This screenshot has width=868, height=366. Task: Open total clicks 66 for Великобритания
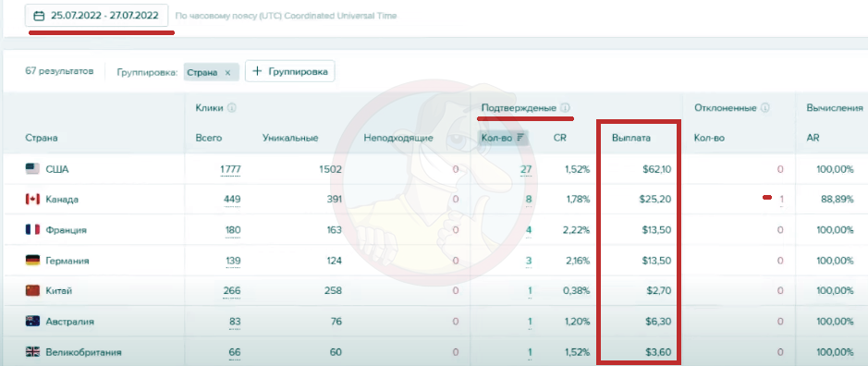[x=236, y=351]
